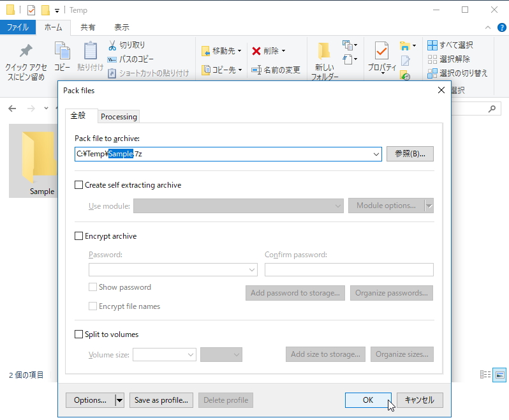Click the New item icon in the ribbon

point(350,45)
